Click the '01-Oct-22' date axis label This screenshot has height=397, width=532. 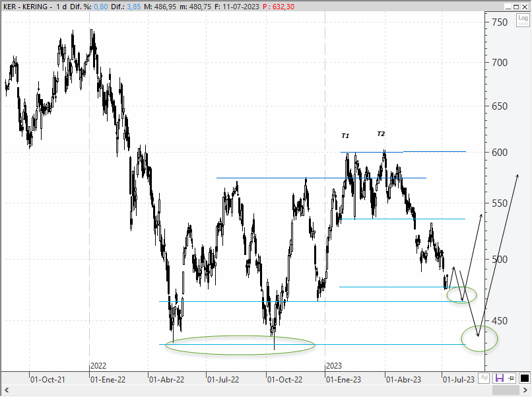pyautogui.click(x=284, y=379)
